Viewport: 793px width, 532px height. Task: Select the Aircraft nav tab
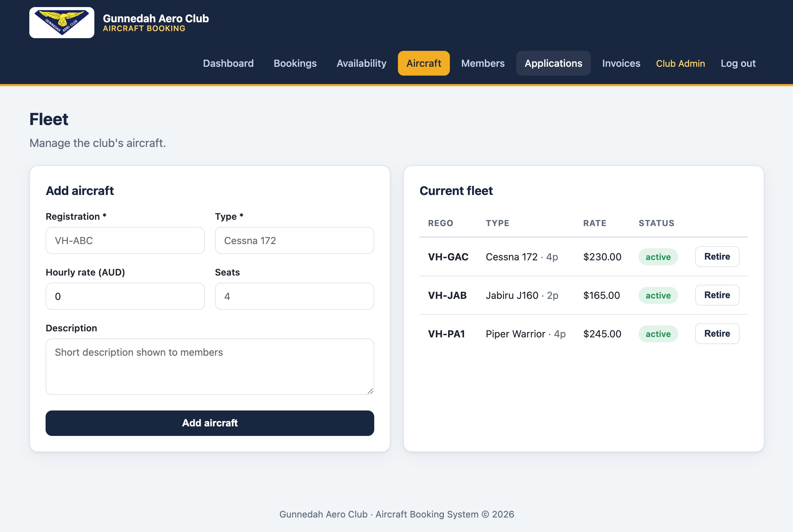coord(424,63)
